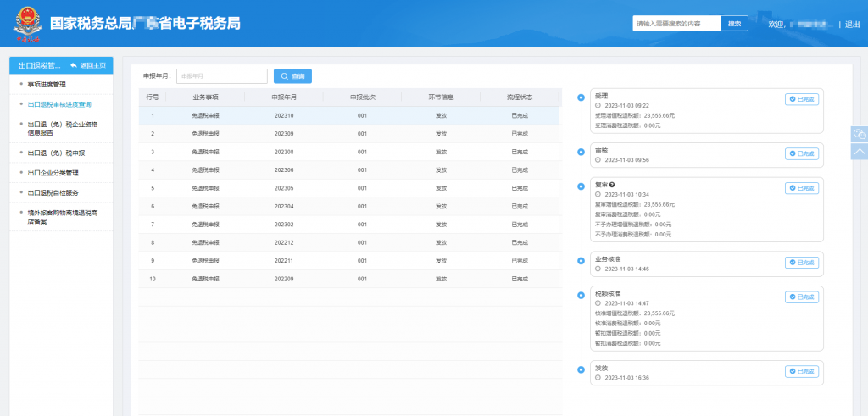Select the table row for 202306
This screenshot has height=416, width=868.
348,169
